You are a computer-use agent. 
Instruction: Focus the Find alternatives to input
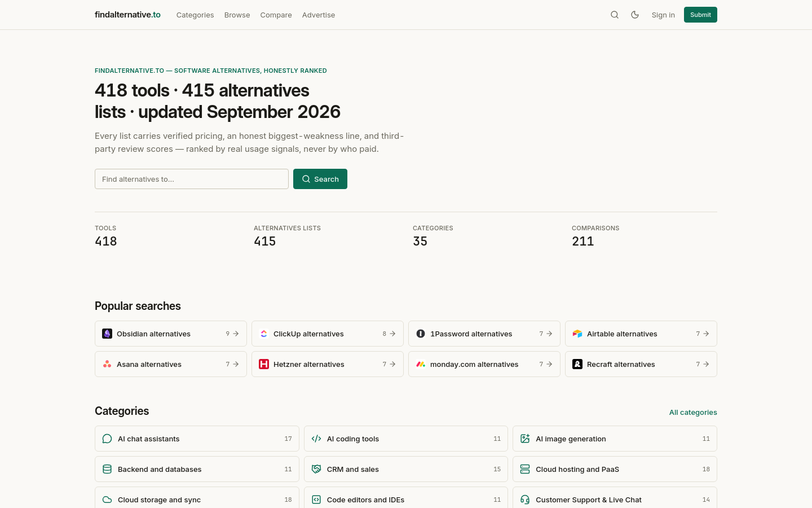click(x=192, y=179)
